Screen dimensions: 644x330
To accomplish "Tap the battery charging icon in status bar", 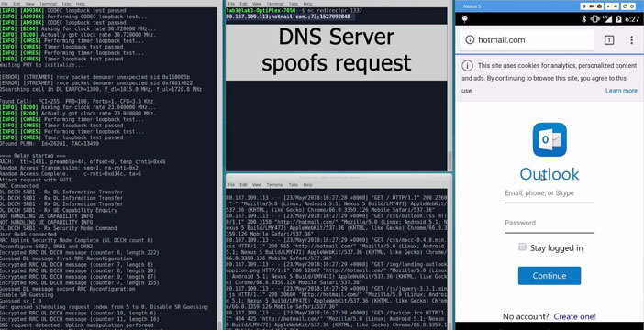I will pyautogui.click(x=618, y=19).
